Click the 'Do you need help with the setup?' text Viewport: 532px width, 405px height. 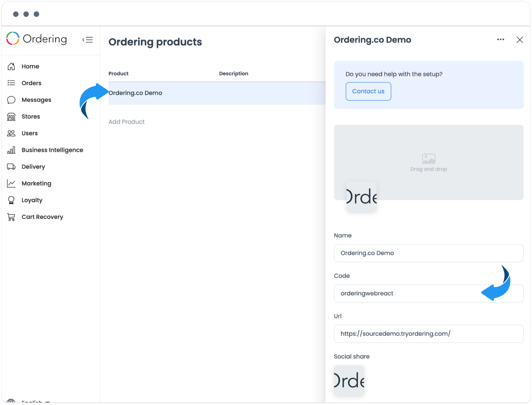pos(394,74)
